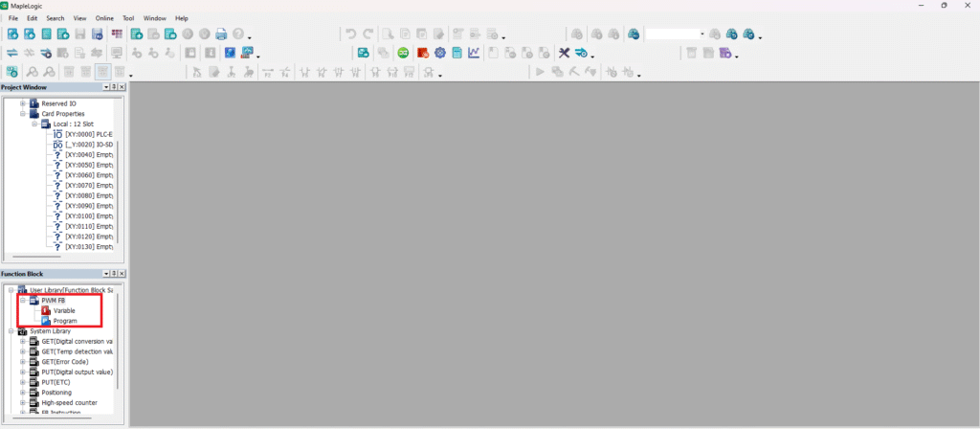The width and height of the screenshot is (980, 429).
Task: Click the crossed wrench and screwdriver icon
Action: point(565,54)
